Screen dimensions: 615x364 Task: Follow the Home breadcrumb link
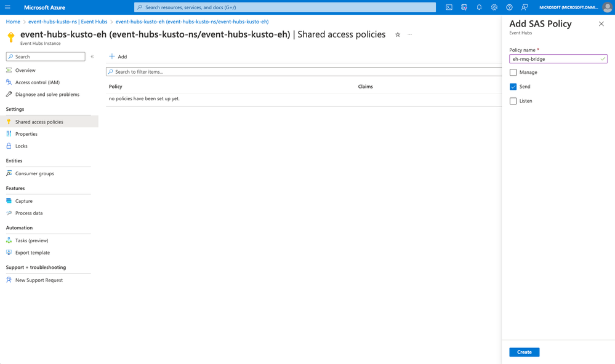pos(13,22)
